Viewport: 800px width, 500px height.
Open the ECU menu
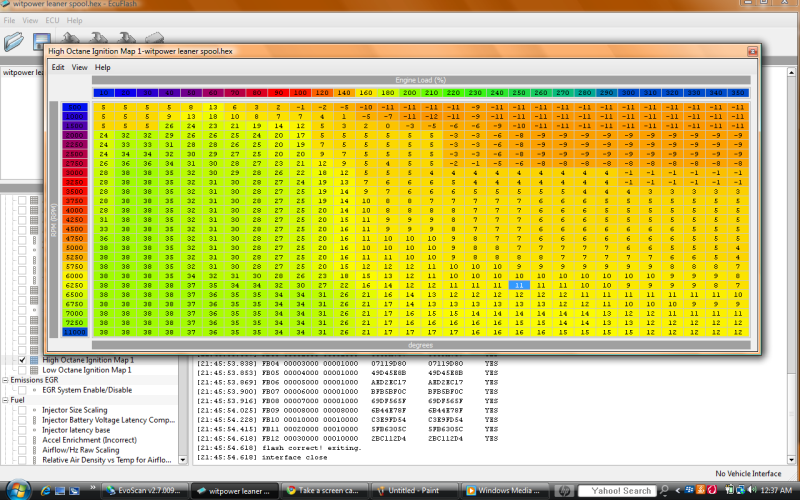point(52,20)
